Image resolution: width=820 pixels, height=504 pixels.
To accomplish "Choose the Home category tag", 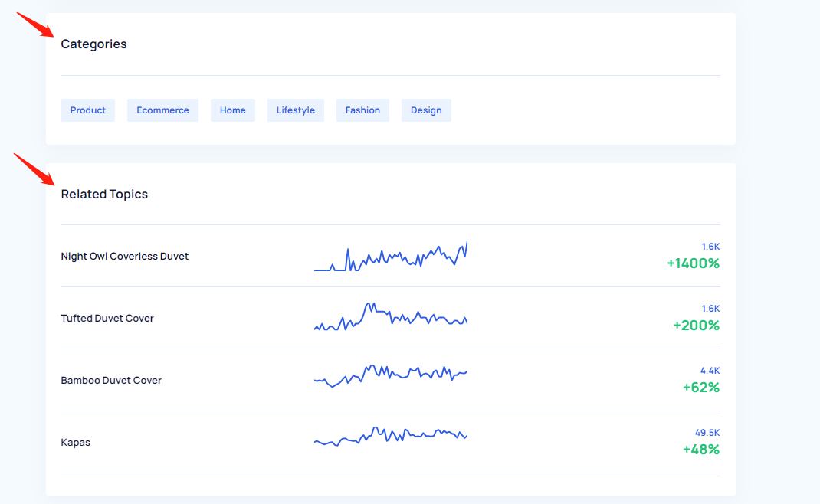I will coord(232,110).
